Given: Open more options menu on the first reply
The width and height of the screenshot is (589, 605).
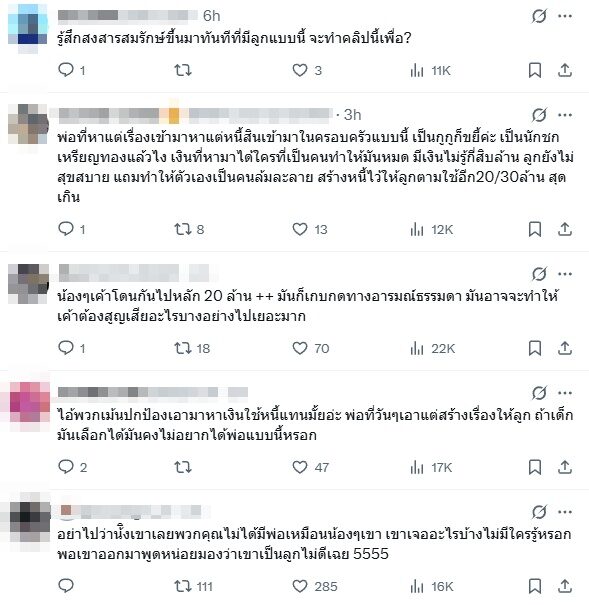Looking at the screenshot, I should (x=565, y=16).
